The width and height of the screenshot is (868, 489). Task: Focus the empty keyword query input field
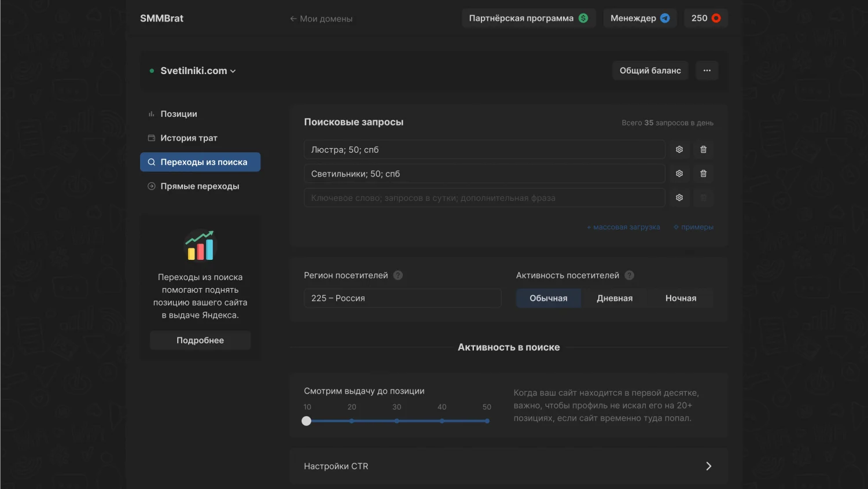484,198
